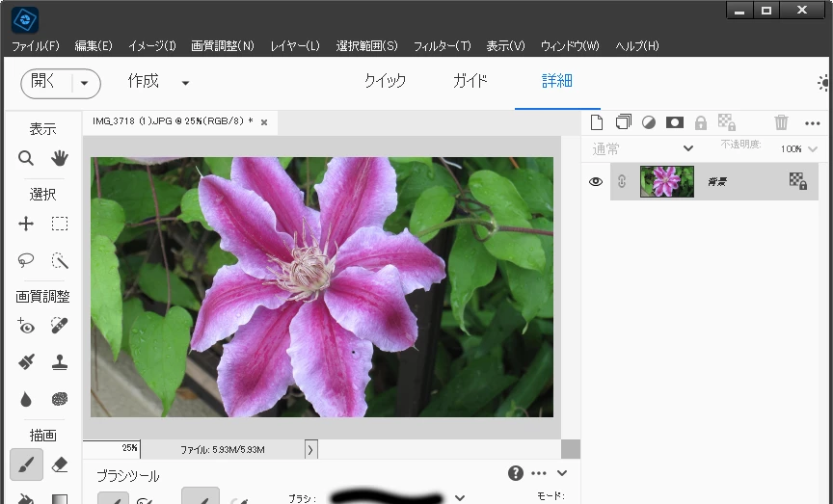The image size is (833, 504).
Task: Click the brush stroke preview
Action: tap(388, 498)
